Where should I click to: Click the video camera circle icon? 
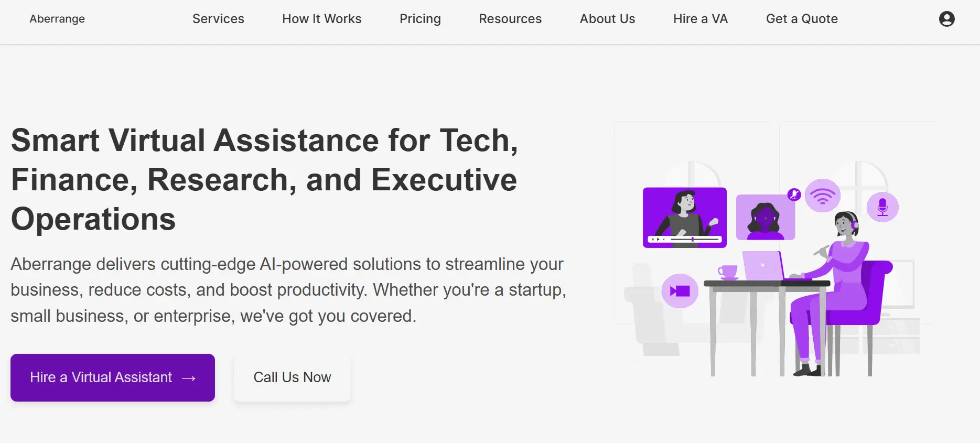680,291
